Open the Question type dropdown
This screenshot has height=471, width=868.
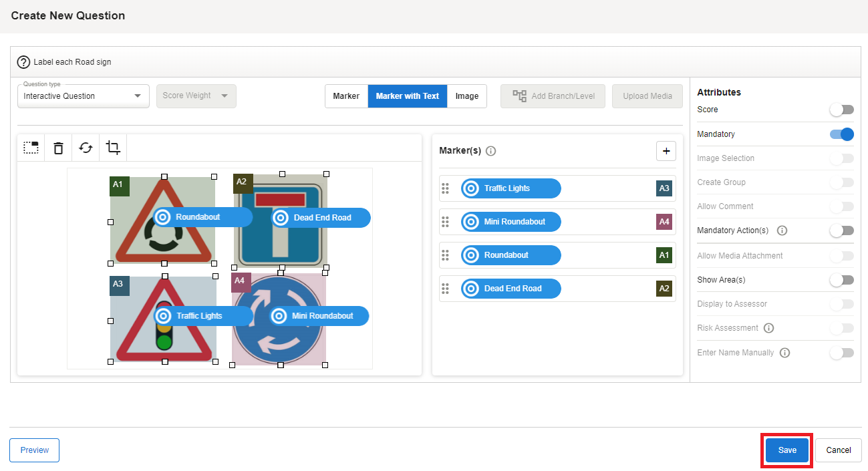(x=84, y=96)
